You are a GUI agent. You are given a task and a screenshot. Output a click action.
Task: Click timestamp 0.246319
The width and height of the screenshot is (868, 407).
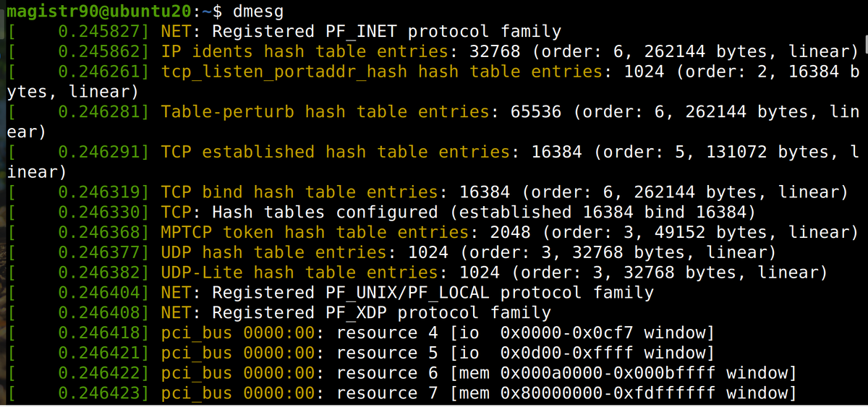coord(98,193)
